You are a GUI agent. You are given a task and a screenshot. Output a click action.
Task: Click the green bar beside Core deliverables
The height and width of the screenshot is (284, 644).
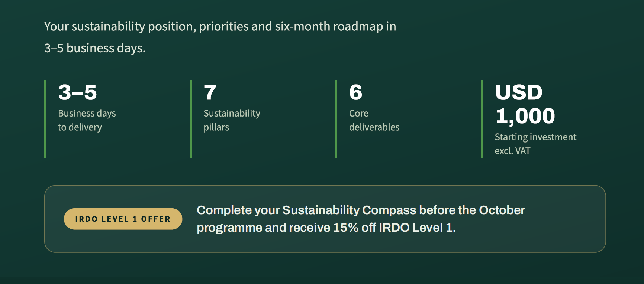pyautogui.click(x=336, y=119)
